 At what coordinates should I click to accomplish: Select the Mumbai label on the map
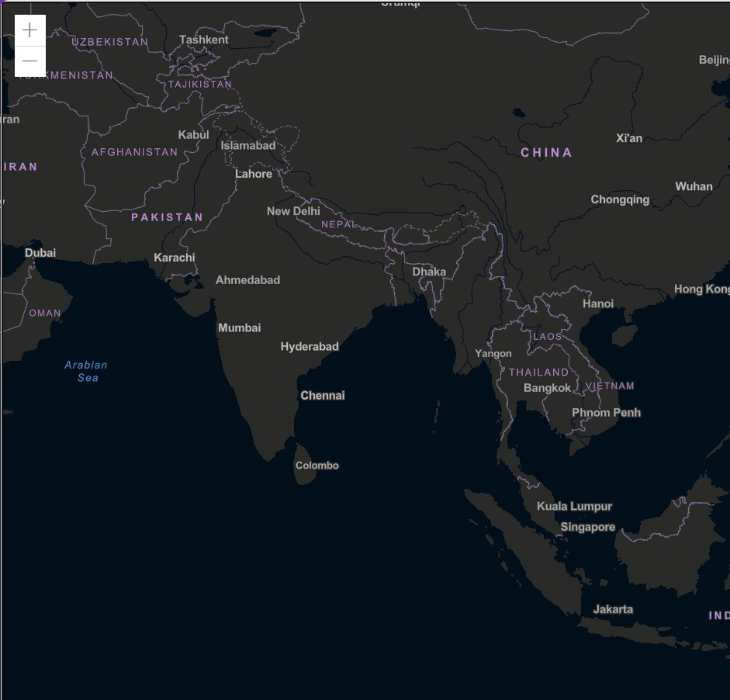coord(239,327)
